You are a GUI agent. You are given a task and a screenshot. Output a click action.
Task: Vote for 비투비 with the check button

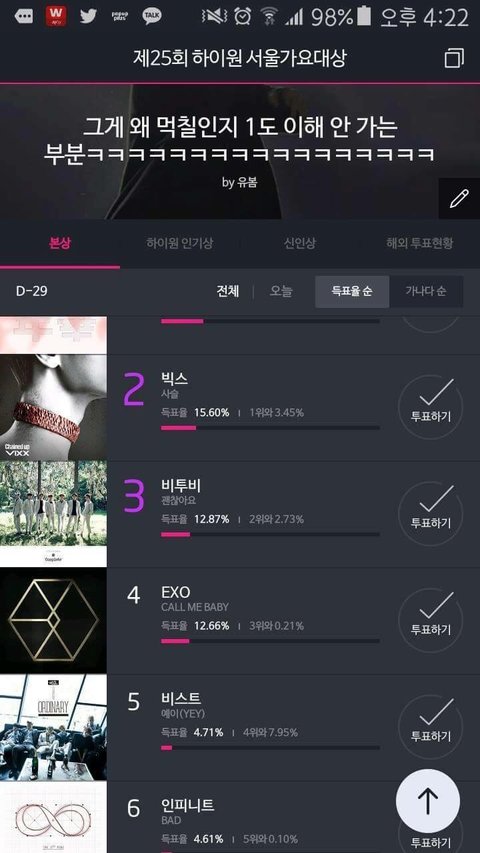pyautogui.click(x=430, y=514)
